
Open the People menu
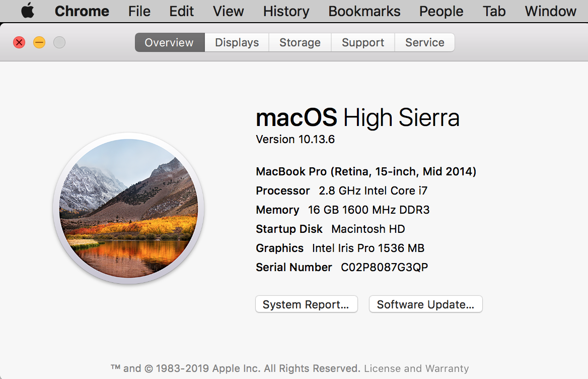(x=441, y=11)
